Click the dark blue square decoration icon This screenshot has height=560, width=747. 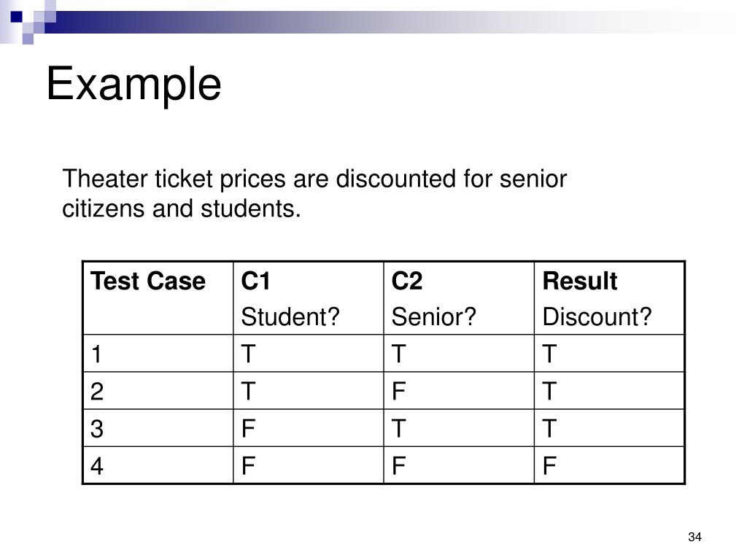click(17, 17)
